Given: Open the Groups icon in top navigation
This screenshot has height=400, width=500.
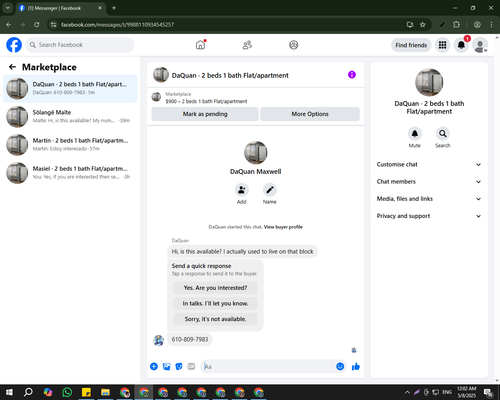Looking at the screenshot, I should click(x=294, y=45).
